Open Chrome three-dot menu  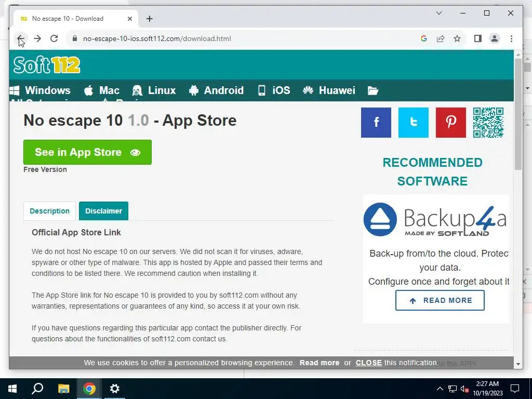[x=511, y=38]
